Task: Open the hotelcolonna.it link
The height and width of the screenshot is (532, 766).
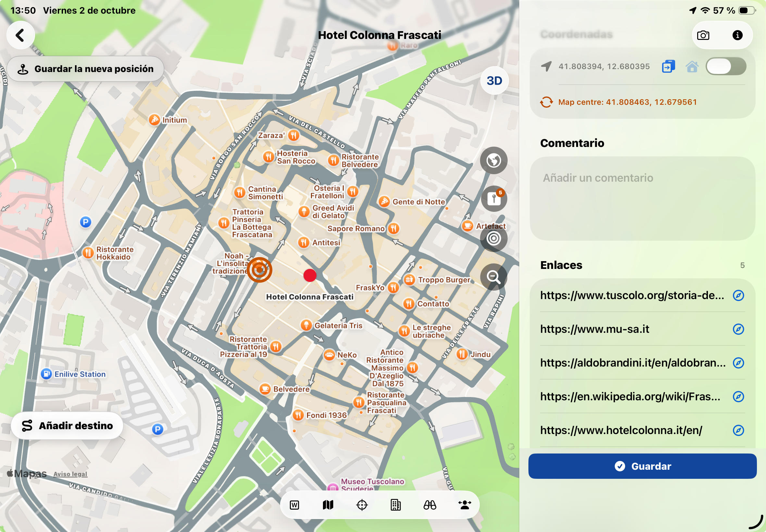Action: pyautogui.click(x=621, y=430)
